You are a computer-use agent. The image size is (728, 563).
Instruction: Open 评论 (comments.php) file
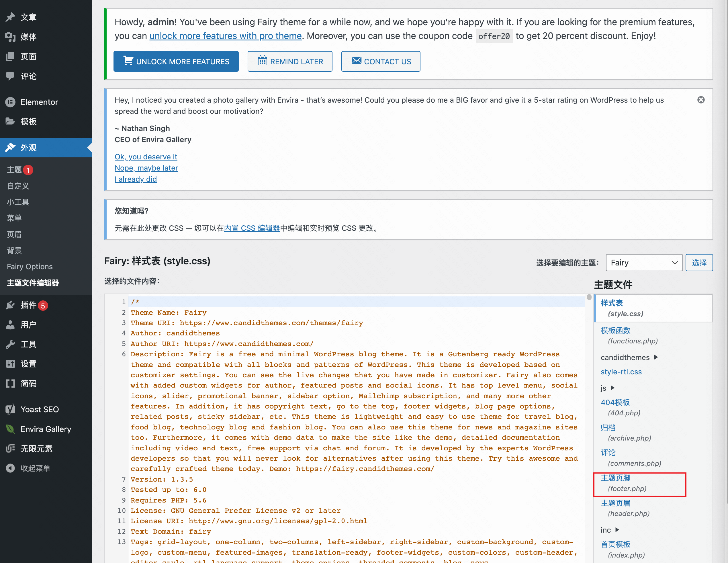[x=631, y=458]
